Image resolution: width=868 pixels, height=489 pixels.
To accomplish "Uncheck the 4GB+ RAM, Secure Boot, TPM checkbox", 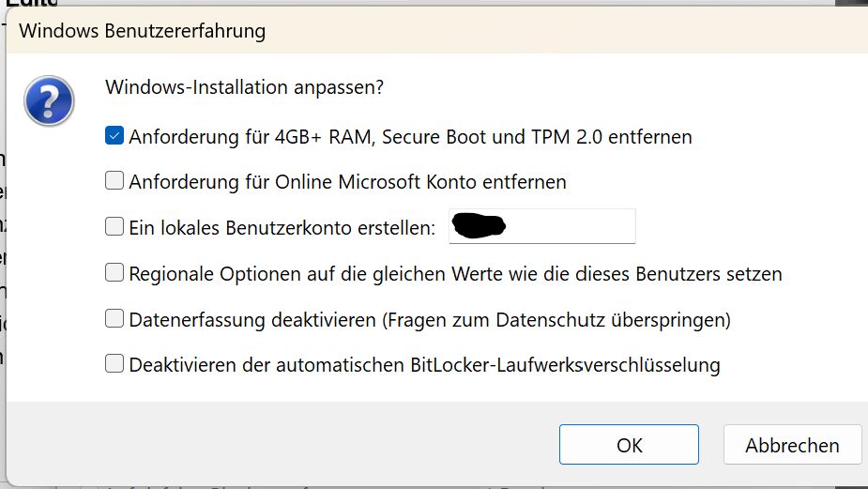I will [x=114, y=135].
